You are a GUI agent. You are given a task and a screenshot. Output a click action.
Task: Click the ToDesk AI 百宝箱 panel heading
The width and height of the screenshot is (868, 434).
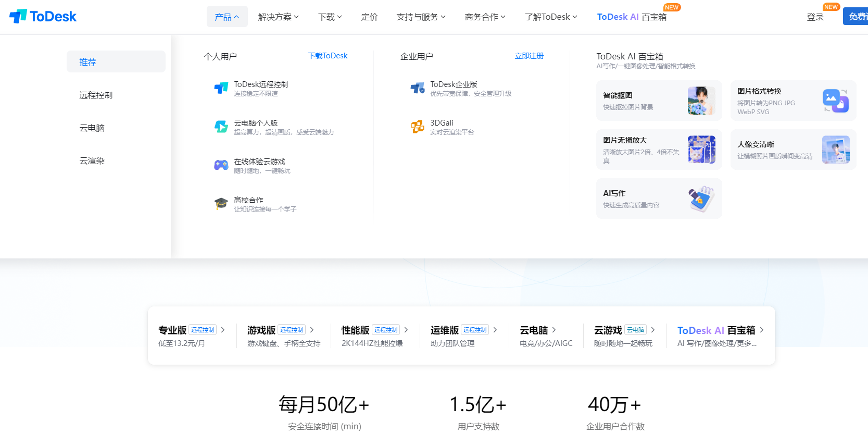click(x=630, y=56)
